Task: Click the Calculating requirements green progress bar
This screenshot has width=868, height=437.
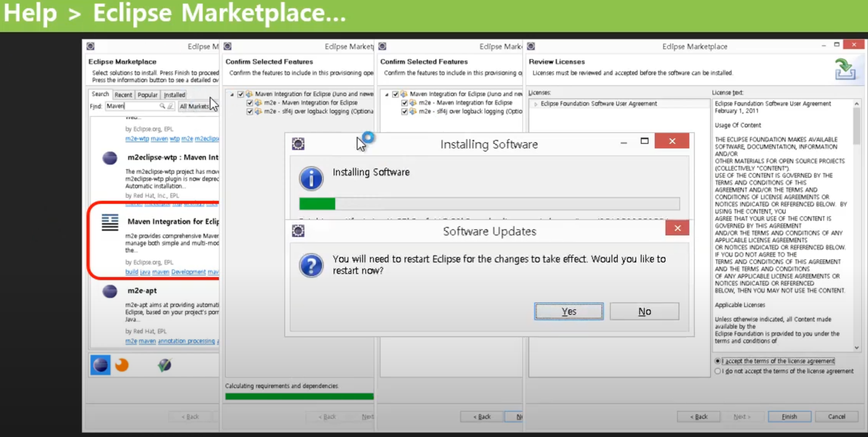Action: coord(299,396)
